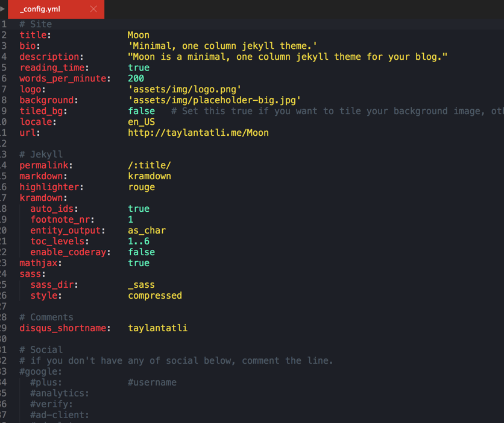This screenshot has height=423, width=504.
Task: Click the http://taylantatli.me/Moon url value
Action: point(198,133)
